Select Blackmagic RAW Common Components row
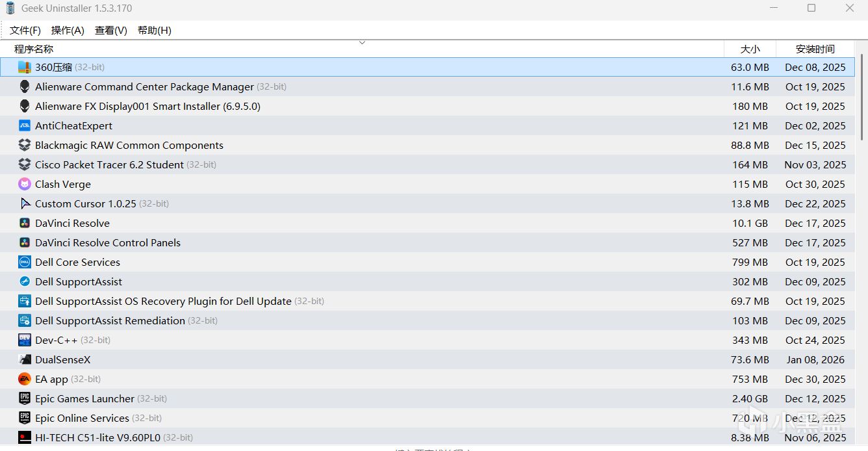 point(428,145)
